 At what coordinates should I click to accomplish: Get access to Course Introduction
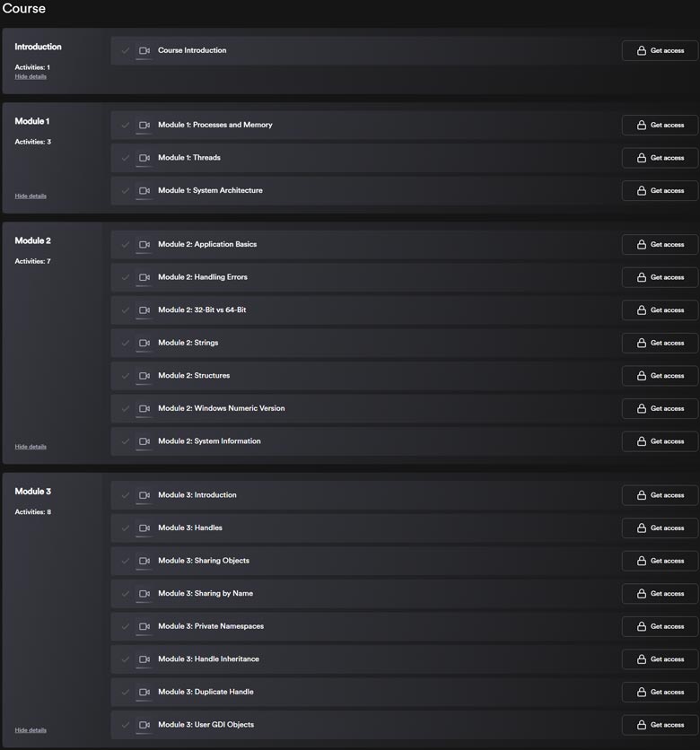point(661,51)
